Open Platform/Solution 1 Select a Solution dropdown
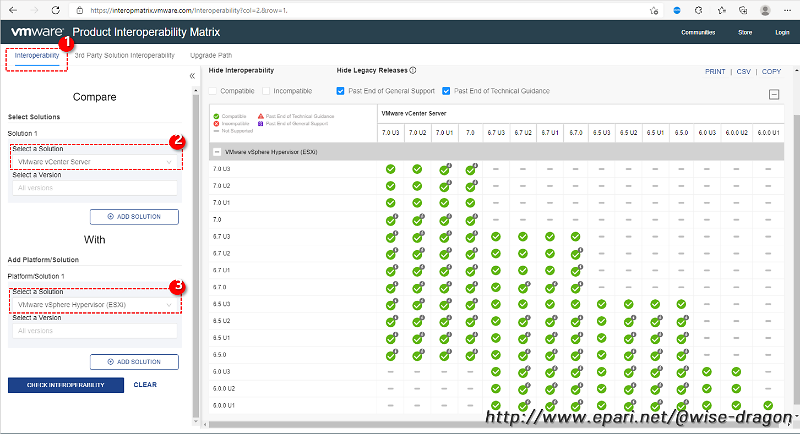The width and height of the screenshot is (800, 434). 95,304
